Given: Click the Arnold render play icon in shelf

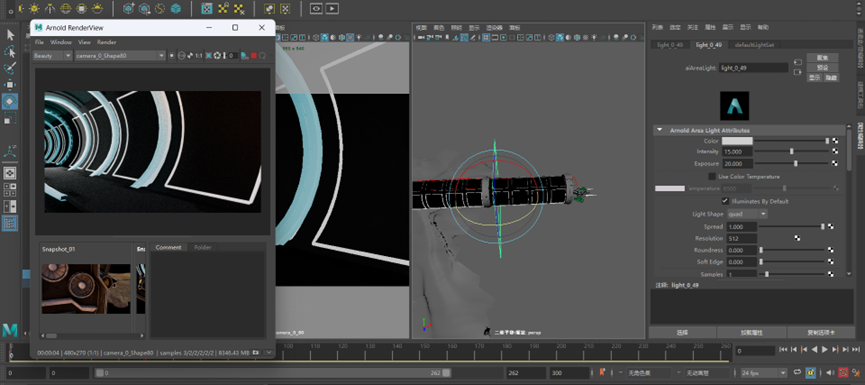Looking at the screenshot, I should [332, 8].
